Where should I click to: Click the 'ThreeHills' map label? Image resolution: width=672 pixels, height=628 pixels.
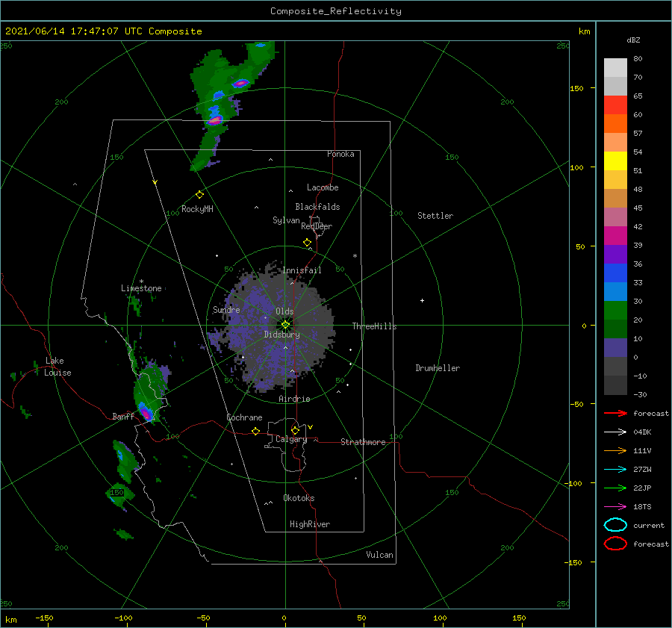pos(375,326)
